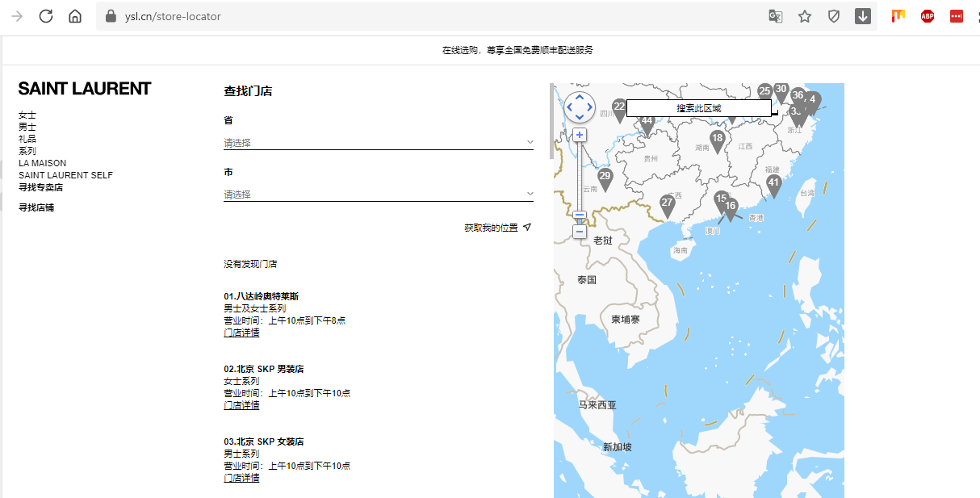The height and width of the screenshot is (498, 980).
Task: Zoom in the map with plus button
Action: pos(580,135)
